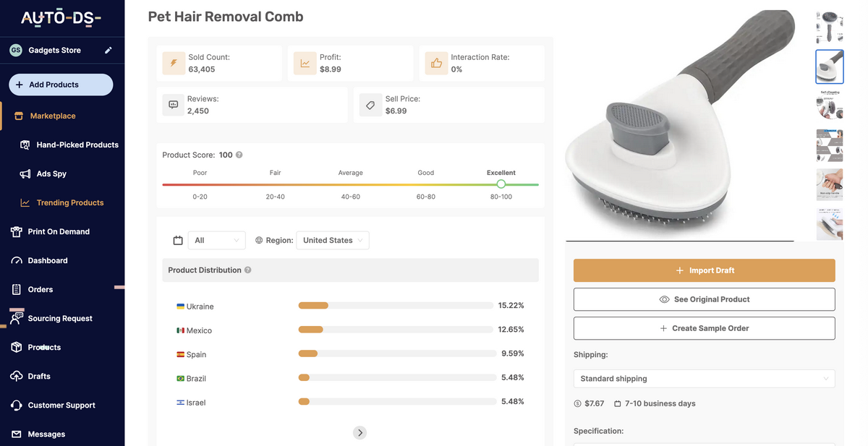
Task: Click the Dashboard gauge icon
Action: point(17,260)
